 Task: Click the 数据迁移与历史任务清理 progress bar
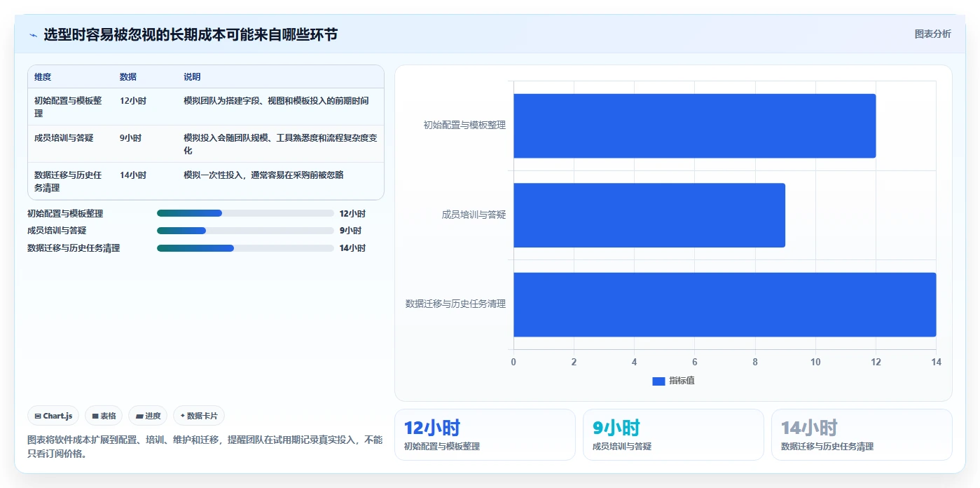tap(245, 248)
